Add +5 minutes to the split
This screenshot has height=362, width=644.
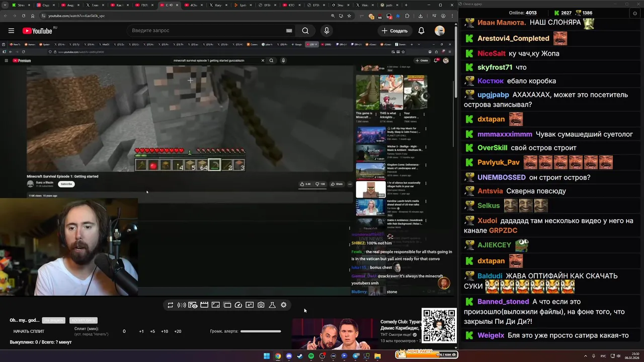(x=152, y=331)
